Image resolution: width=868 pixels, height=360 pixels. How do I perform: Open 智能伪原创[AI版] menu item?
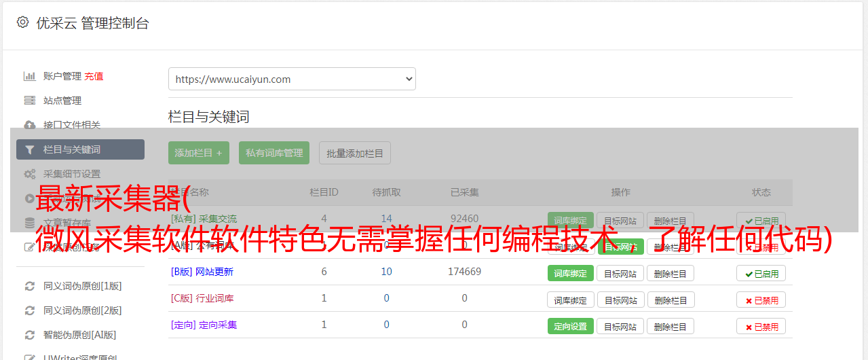pyautogui.click(x=80, y=335)
